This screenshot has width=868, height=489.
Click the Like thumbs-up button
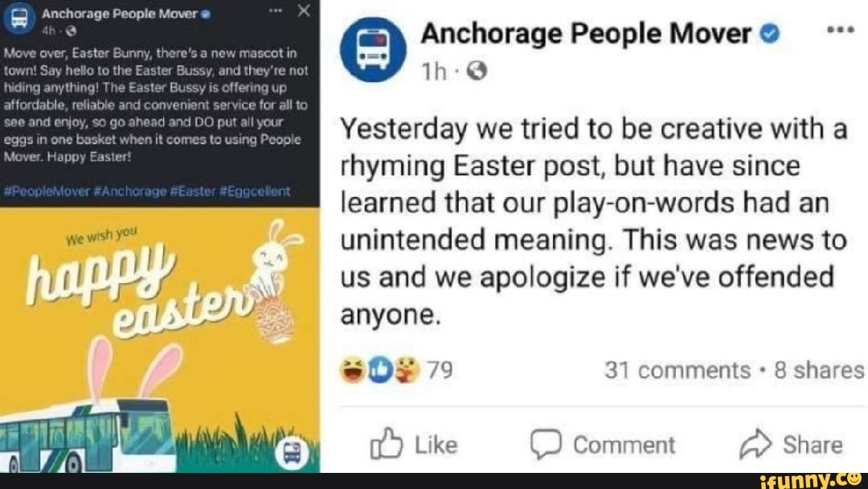(x=413, y=445)
